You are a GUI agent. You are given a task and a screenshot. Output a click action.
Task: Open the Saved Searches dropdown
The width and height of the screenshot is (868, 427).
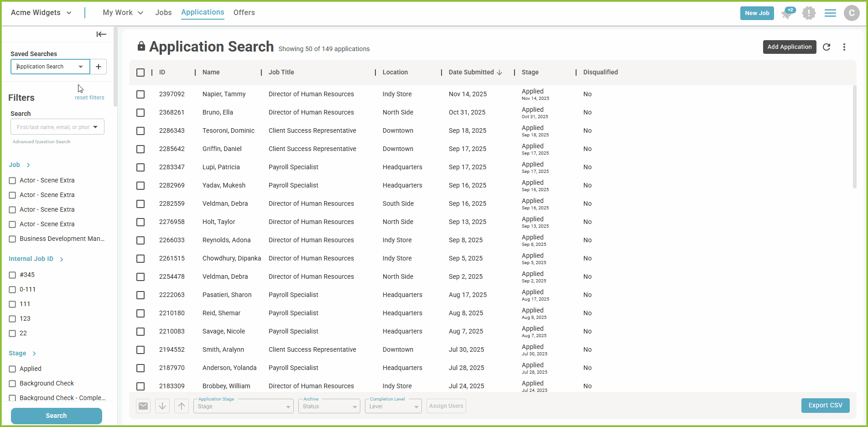click(x=50, y=67)
